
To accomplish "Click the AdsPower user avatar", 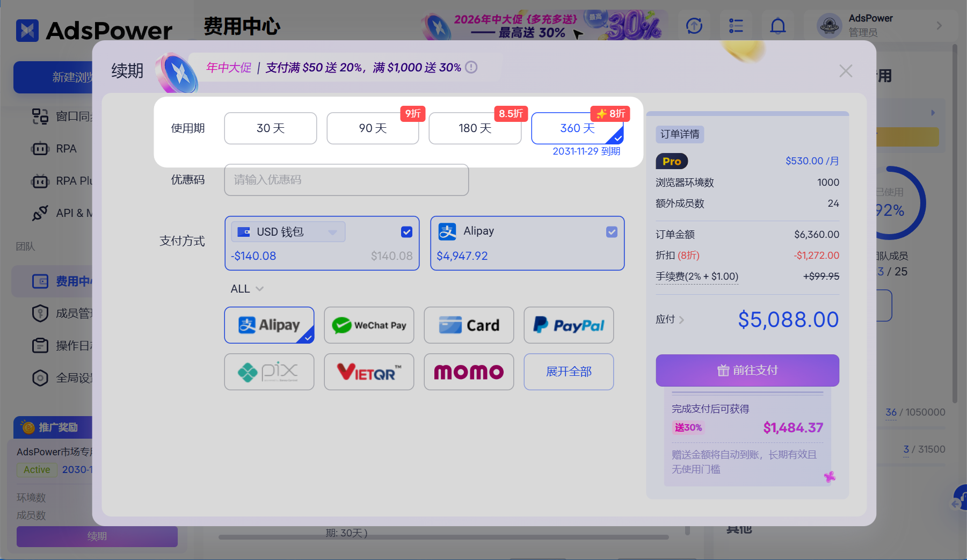I will (829, 25).
